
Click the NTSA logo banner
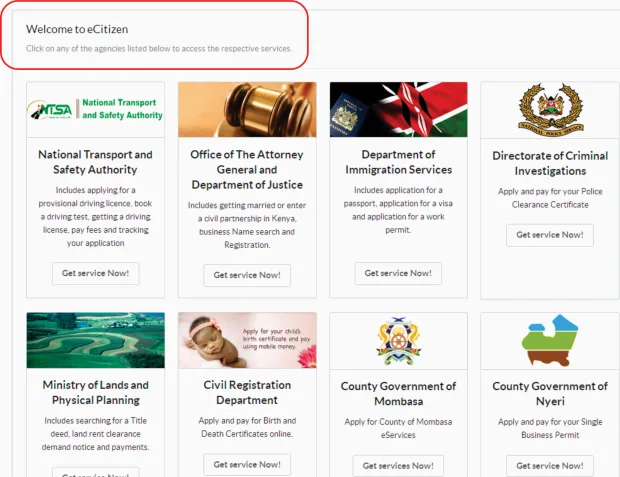pyautogui.click(x=95, y=110)
